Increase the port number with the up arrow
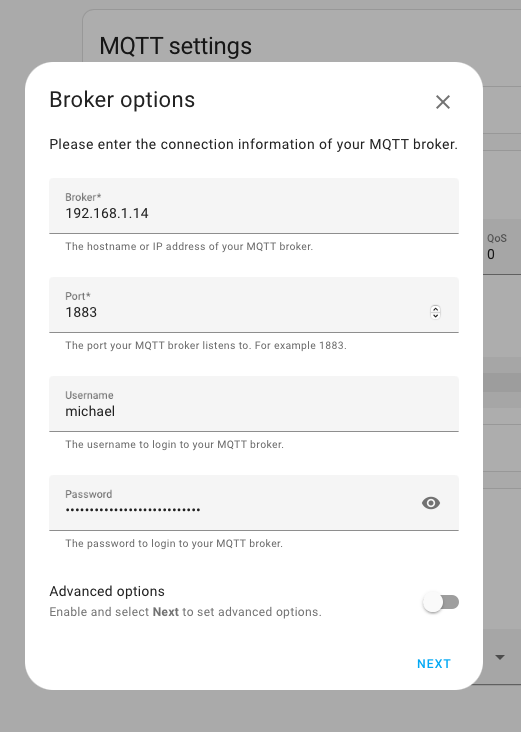Screen dimensions: 521x732 (436, 309)
